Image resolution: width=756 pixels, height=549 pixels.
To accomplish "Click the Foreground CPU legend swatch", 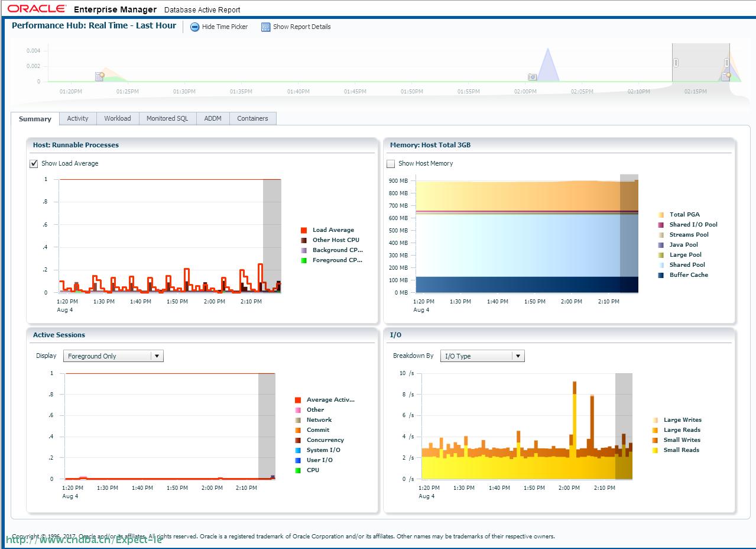I will pos(304,260).
